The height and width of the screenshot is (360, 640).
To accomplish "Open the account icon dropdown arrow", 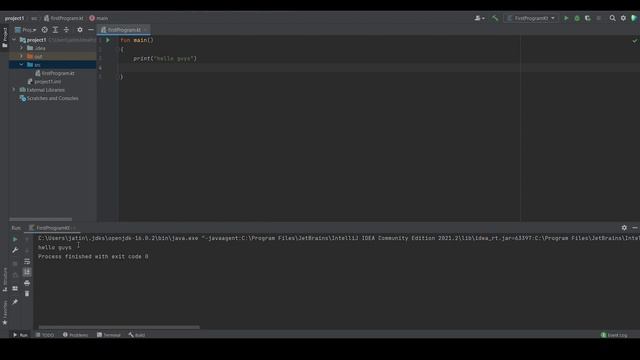I will coord(484,18).
